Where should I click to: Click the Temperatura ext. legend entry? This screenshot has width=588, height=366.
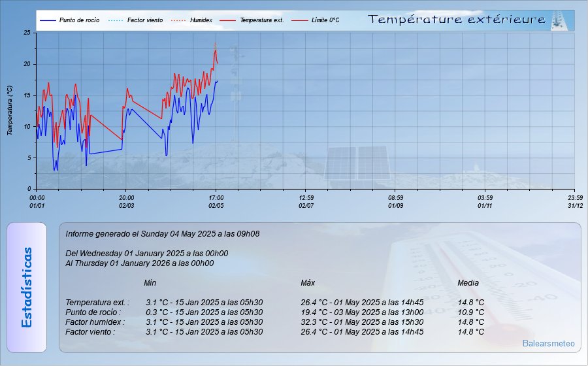(252, 20)
